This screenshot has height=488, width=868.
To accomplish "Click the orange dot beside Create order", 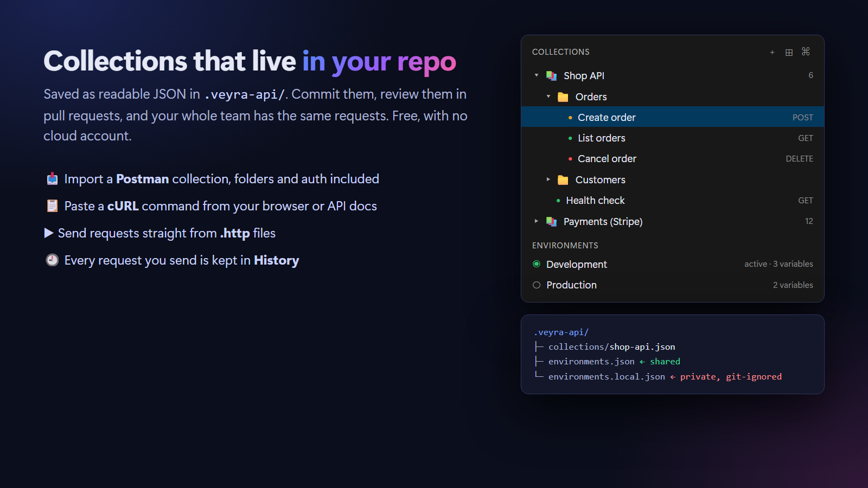I will click(570, 118).
